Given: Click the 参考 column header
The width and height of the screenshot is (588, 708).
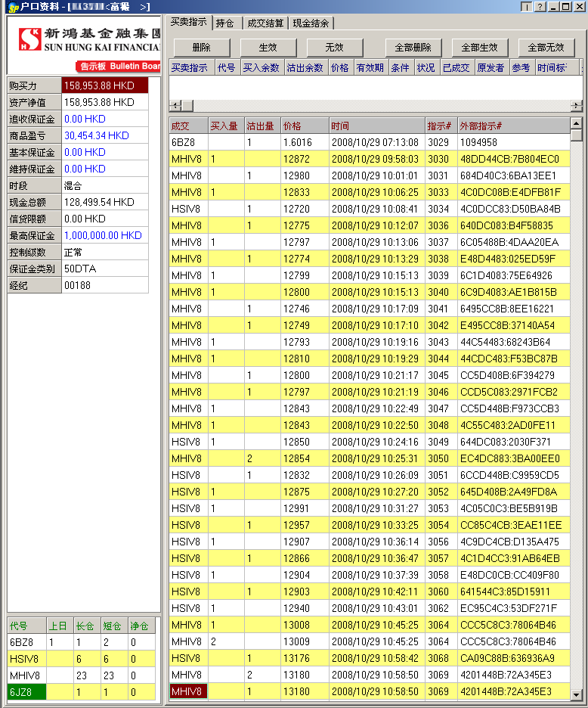Looking at the screenshot, I should tap(521, 68).
